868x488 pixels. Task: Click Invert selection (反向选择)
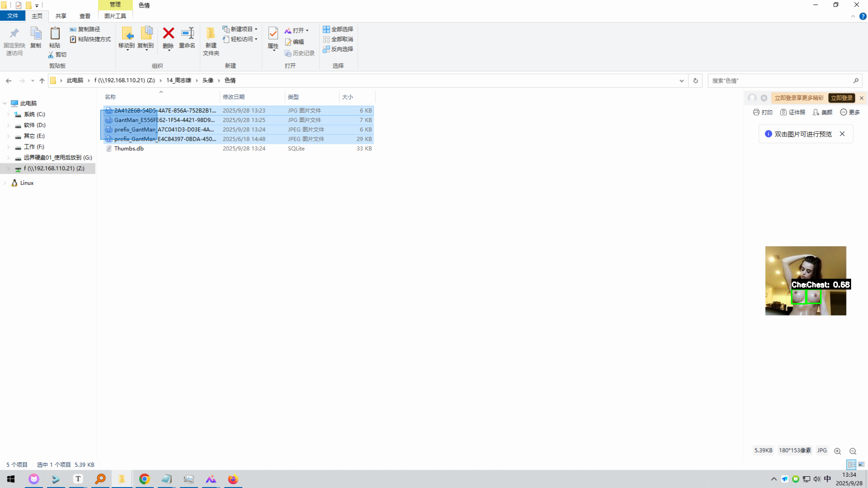point(338,49)
